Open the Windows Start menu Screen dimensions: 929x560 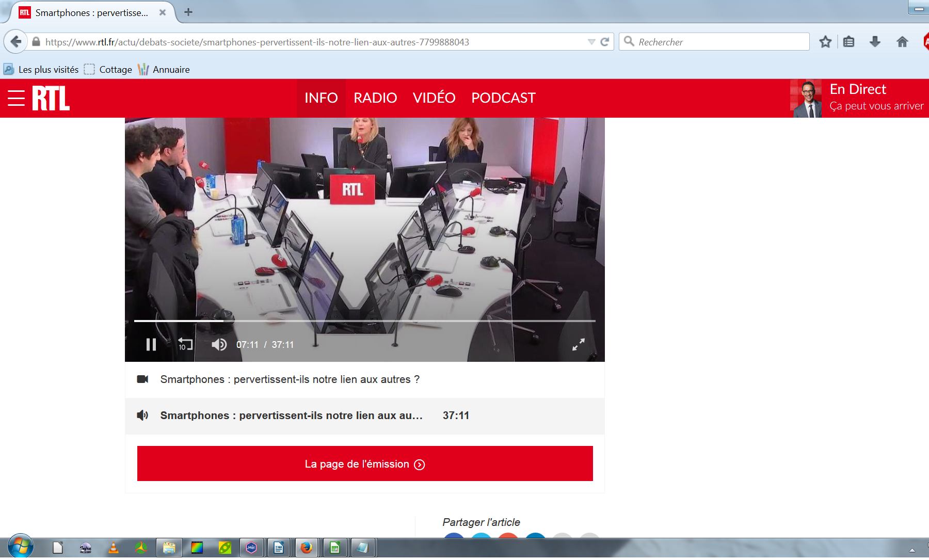coord(21,547)
